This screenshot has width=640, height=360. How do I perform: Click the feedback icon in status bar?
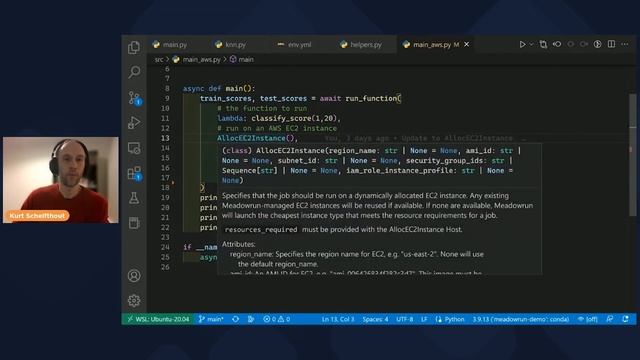(609, 319)
